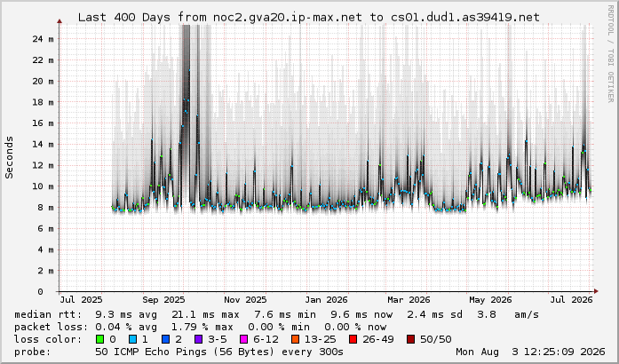Click the red loss swatch for 26-49
Screen dimensions: 619x364
[x=353, y=339]
